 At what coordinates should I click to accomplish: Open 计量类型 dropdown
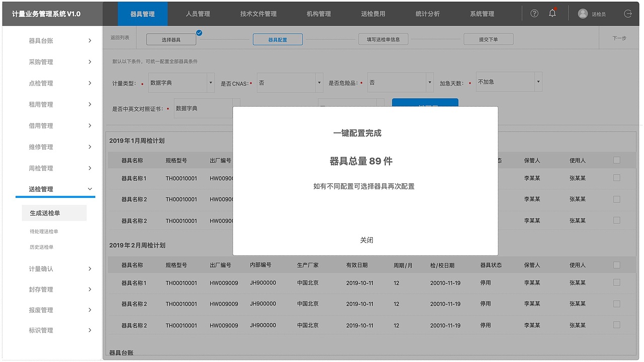181,83
